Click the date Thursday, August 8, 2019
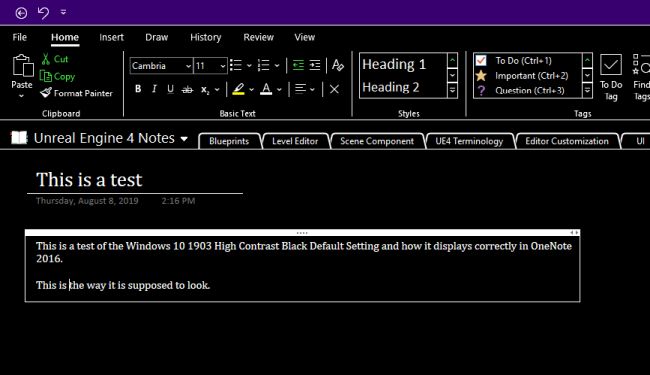This screenshot has width=650, height=375. pos(87,201)
